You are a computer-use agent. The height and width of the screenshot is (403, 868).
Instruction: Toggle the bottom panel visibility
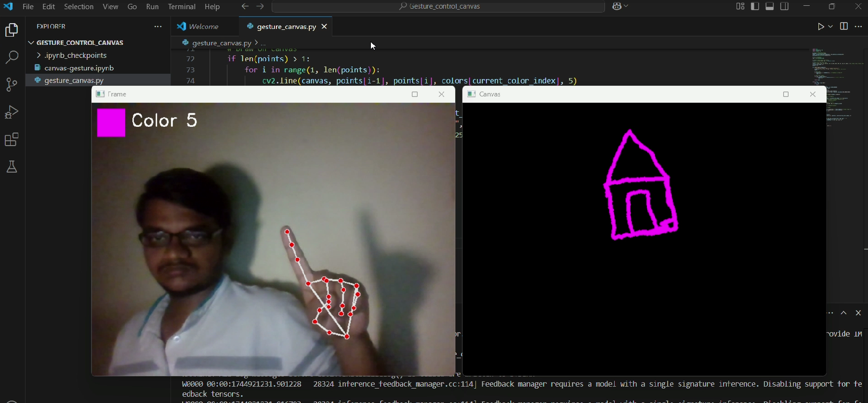pyautogui.click(x=770, y=6)
